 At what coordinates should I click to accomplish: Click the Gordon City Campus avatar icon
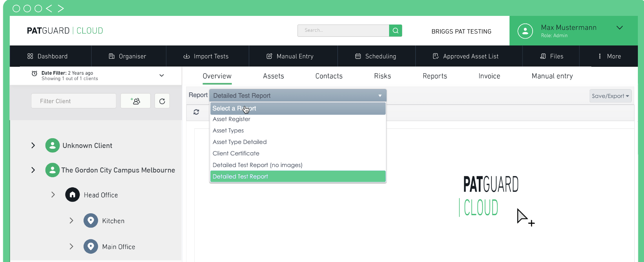(x=52, y=170)
